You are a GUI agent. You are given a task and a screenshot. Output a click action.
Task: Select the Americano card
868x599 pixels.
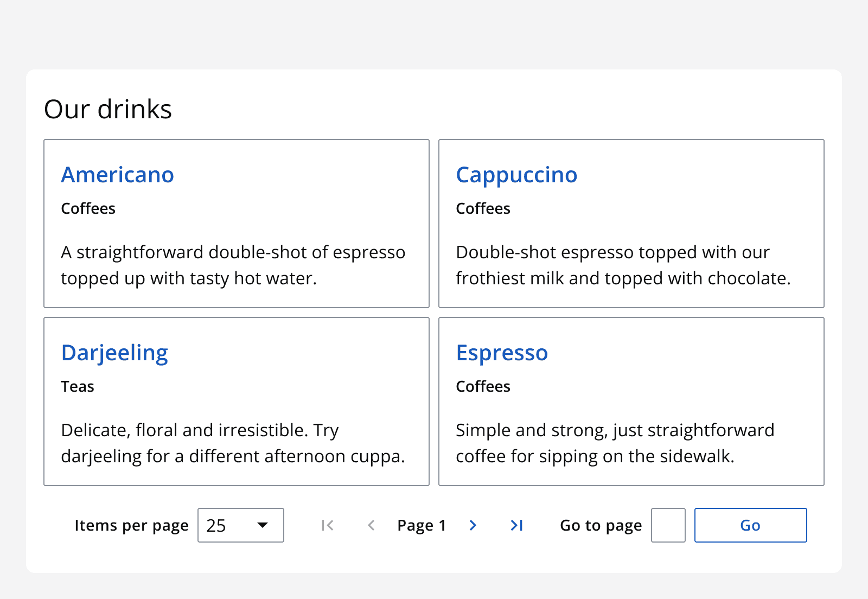(237, 224)
